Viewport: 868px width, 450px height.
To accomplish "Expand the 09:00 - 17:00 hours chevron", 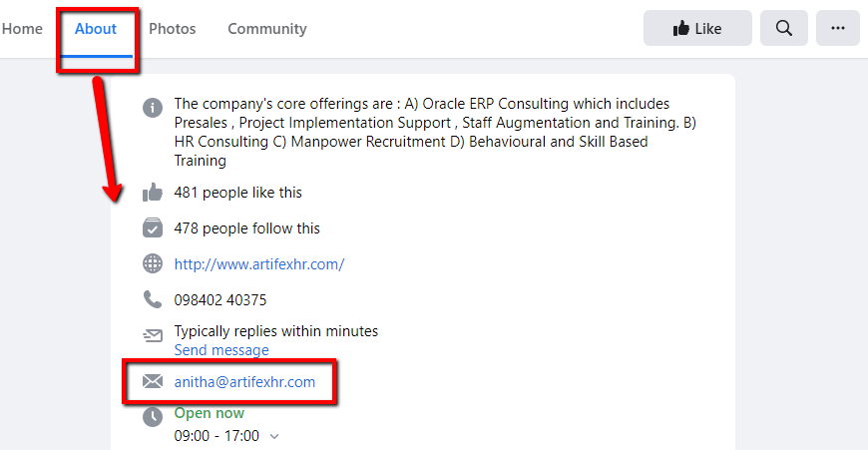I will click(275, 436).
